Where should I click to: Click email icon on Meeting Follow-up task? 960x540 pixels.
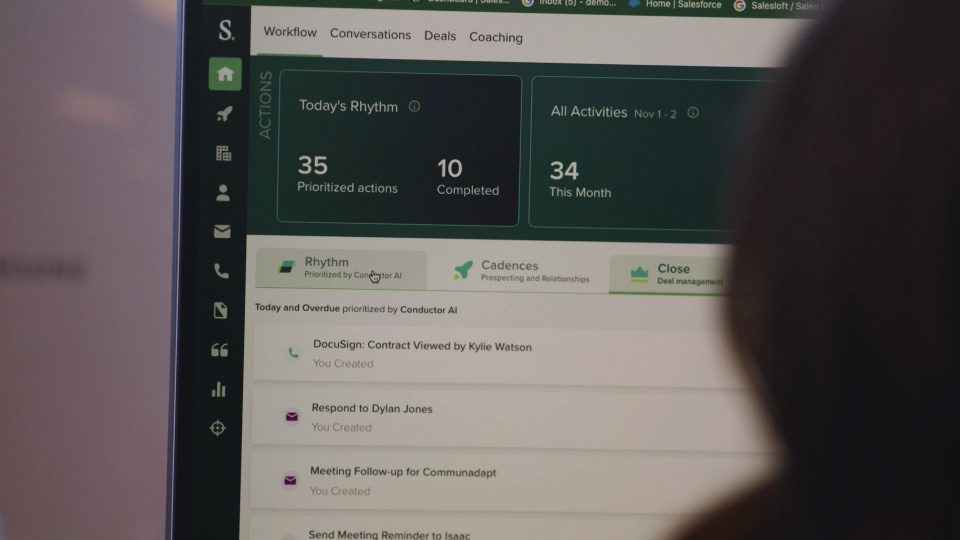pyautogui.click(x=290, y=480)
